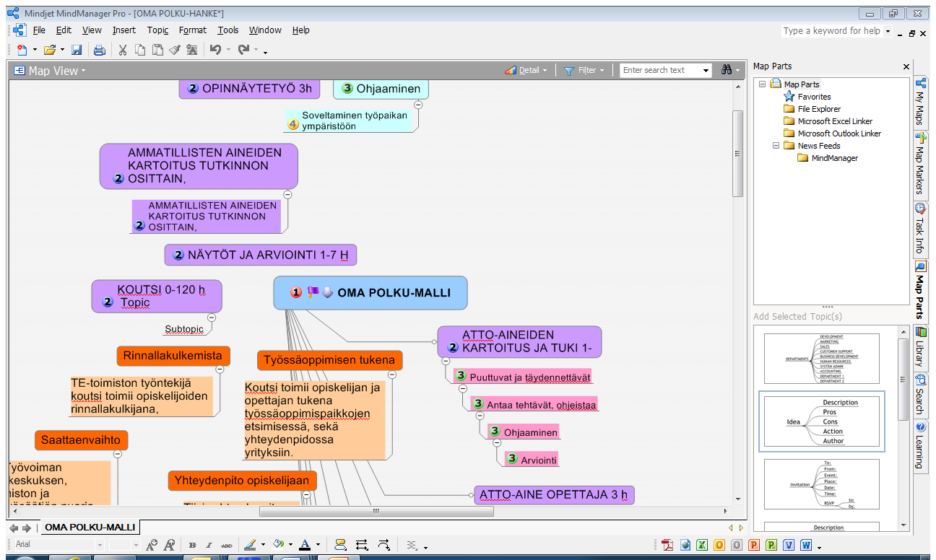This screenshot has height=560, width=936.
Task: Select the Yhteydenpito opiskelijaan topic
Action: point(242,481)
